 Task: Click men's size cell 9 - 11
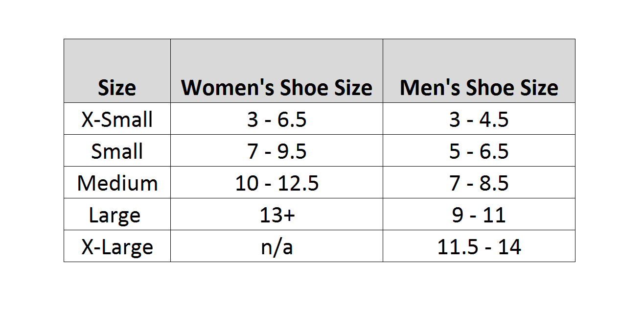tap(479, 215)
